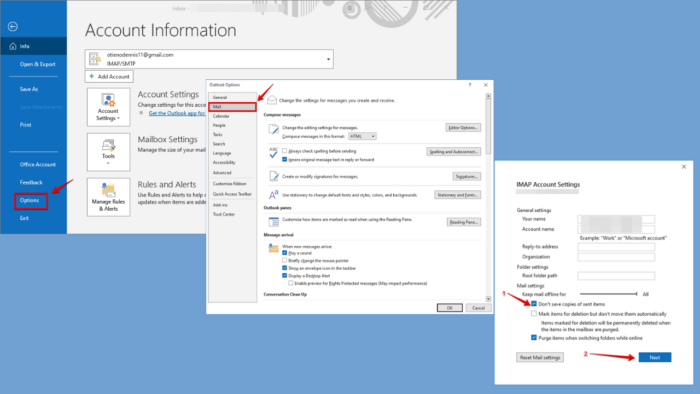This screenshot has width=700, height=394.
Task: Open Spelling and Autocorrect button
Action: [x=454, y=152]
